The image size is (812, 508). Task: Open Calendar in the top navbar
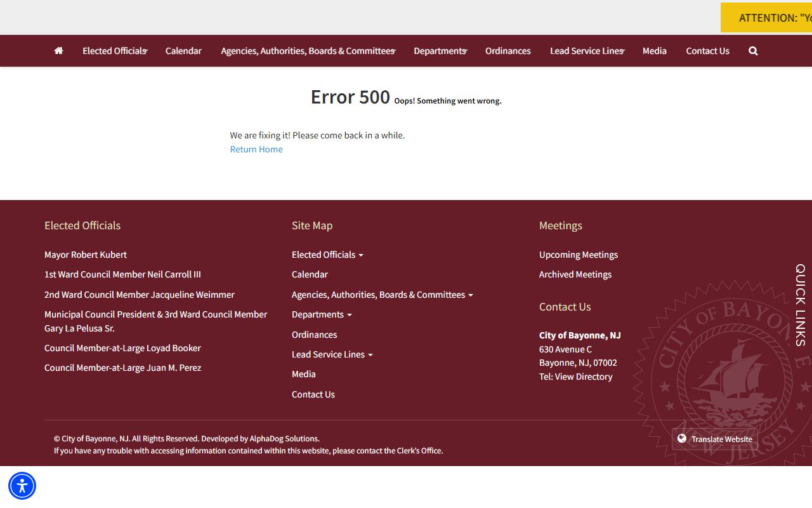(x=183, y=51)
